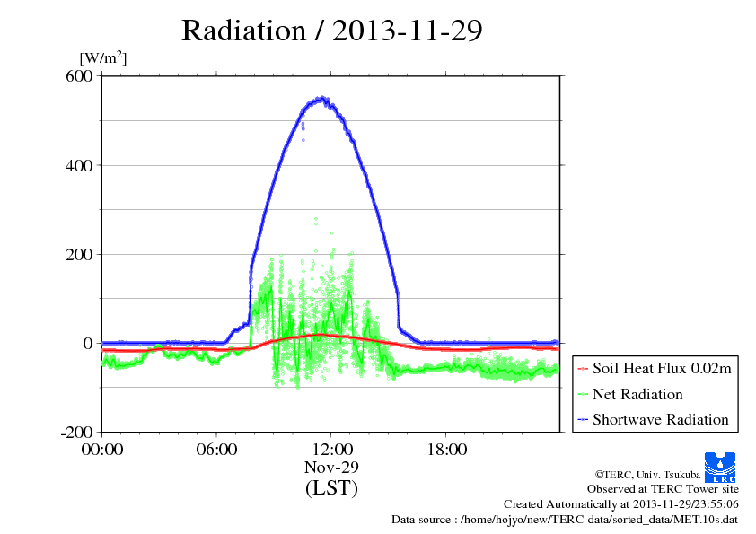Click the x-axis time label '06:00'
Screen dimensions: 756x534
[x=216, y=450]
